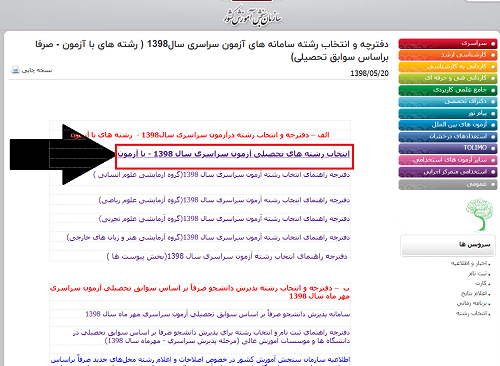
Task: Click the green brain-tree logo image
Action: (480, 215)
